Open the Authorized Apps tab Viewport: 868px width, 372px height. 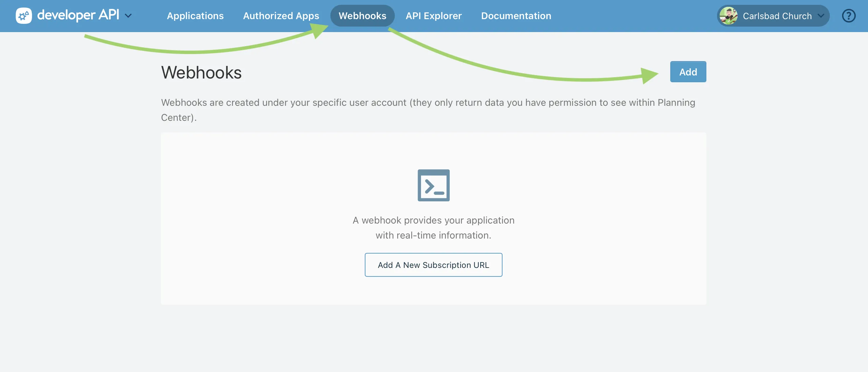[281, 16]
